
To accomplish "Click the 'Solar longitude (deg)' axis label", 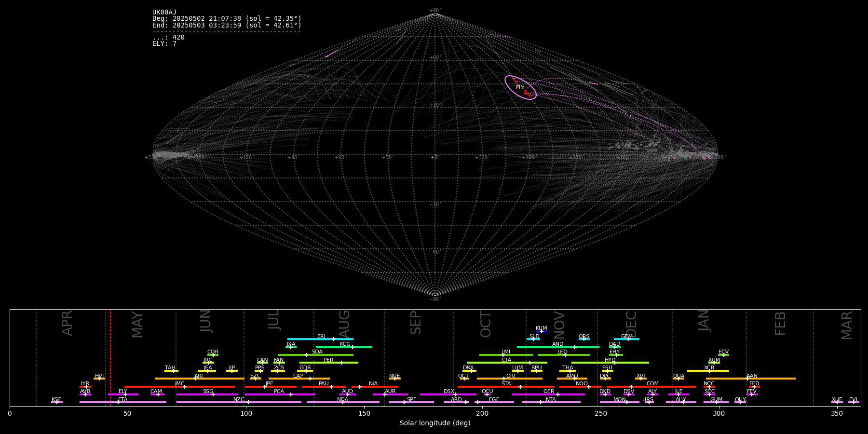I will 435,423.
